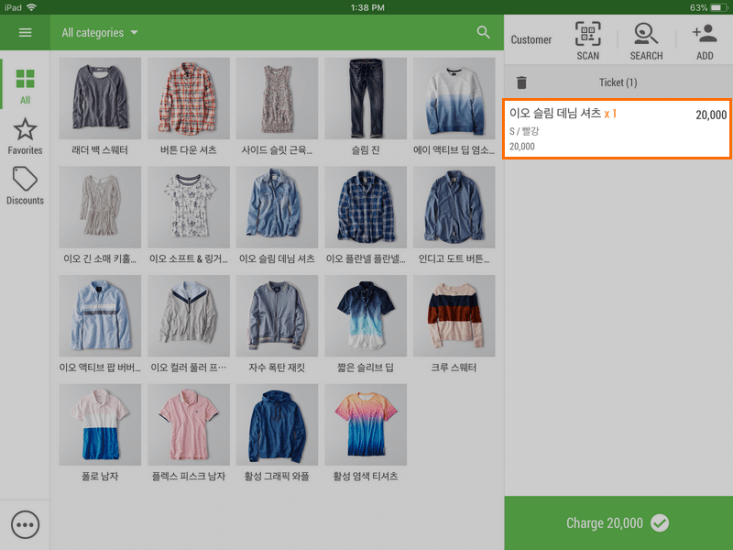
Task: Open item search magnifier
Action: (x=483, y=32)
